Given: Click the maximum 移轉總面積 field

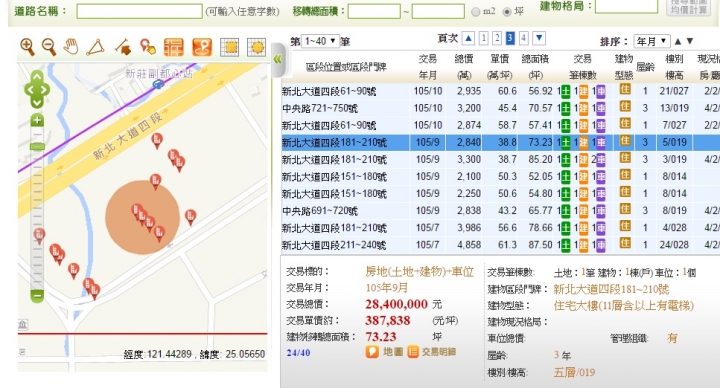Looking at the screenshot, I should click(x=438, y=11).
